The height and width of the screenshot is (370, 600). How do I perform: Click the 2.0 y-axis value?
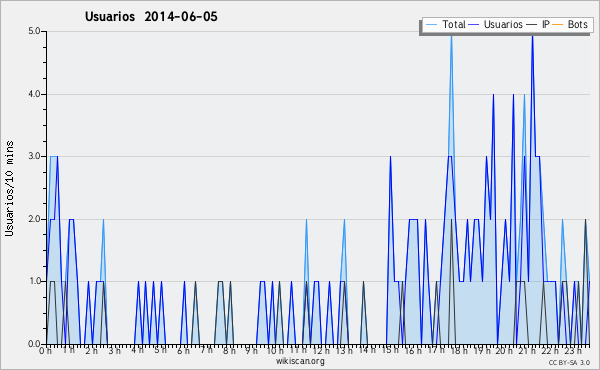coord(34,219)
